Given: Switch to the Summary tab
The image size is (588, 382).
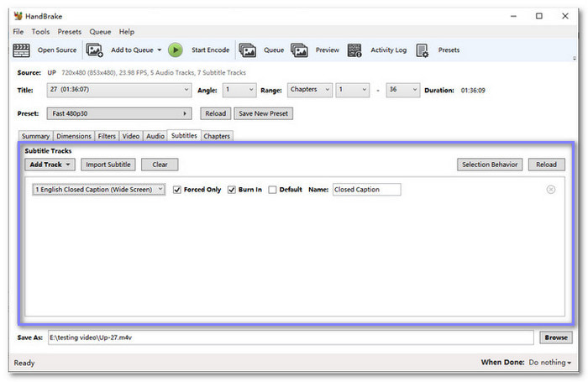Looking at the screenshot, I should (x=35, y=136).
